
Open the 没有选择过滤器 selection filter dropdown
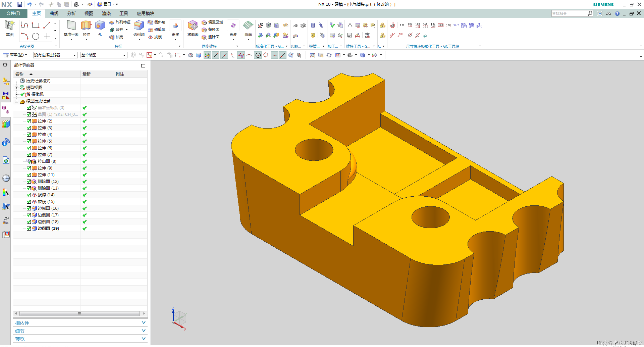55,55
